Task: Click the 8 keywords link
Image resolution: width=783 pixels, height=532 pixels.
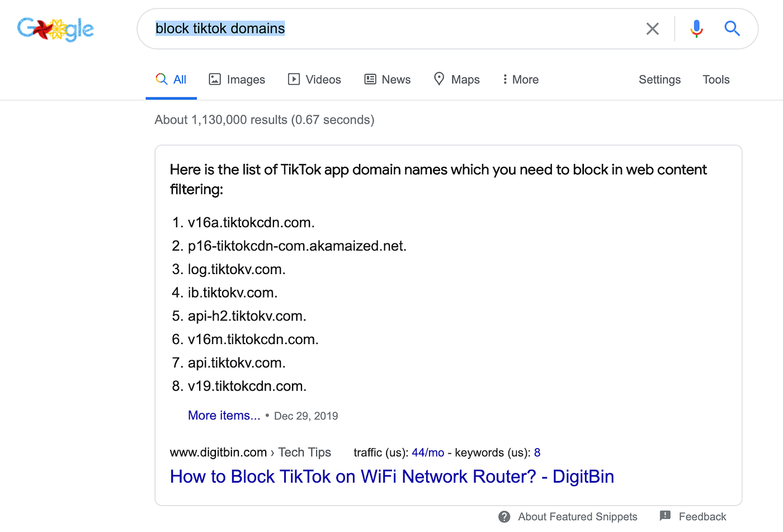Action: (537, 452)
